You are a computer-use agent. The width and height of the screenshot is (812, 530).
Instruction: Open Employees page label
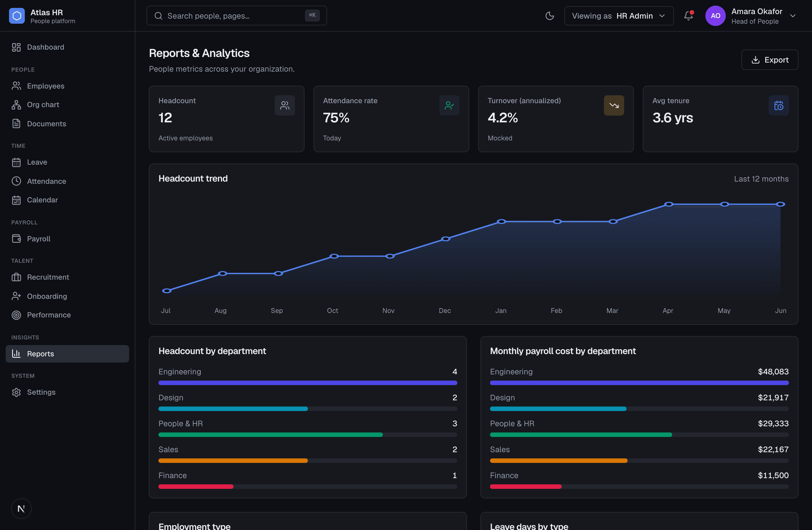point(46,86)
